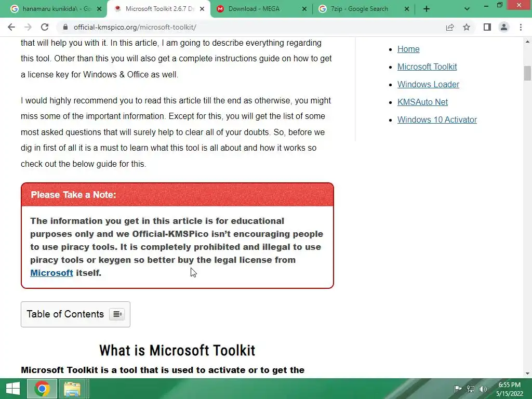Click the scrollbar up arrow
The height and width of the screenshot is (399, 532).
point(527,42)
